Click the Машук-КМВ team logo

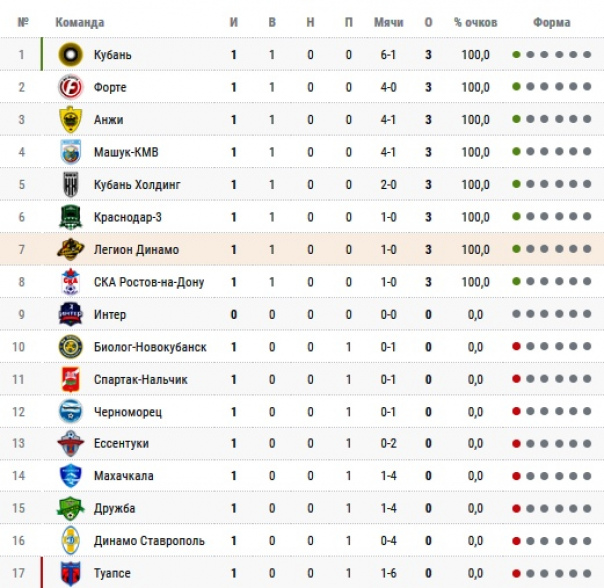point(69,152)
